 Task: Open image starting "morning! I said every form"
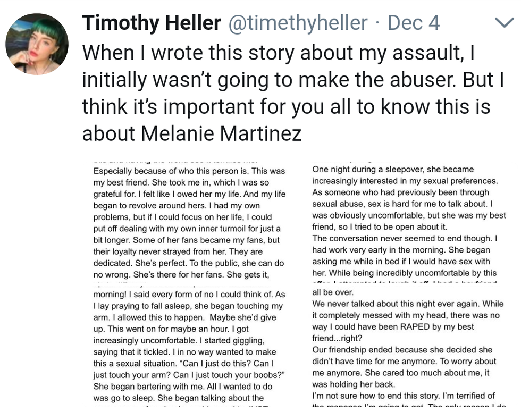tap(189, 347)
